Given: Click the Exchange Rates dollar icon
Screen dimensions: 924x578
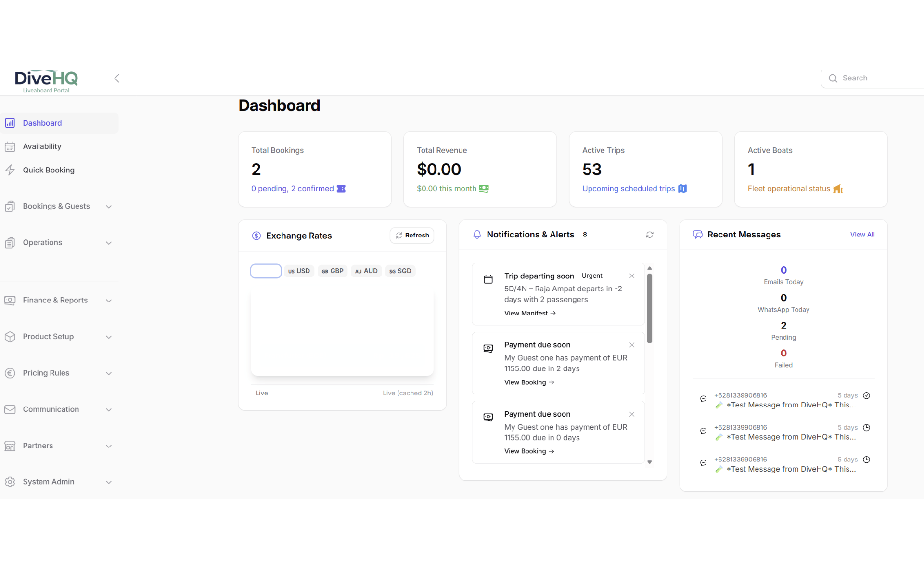Looking at the screenshot, I should tap(256, 236).
